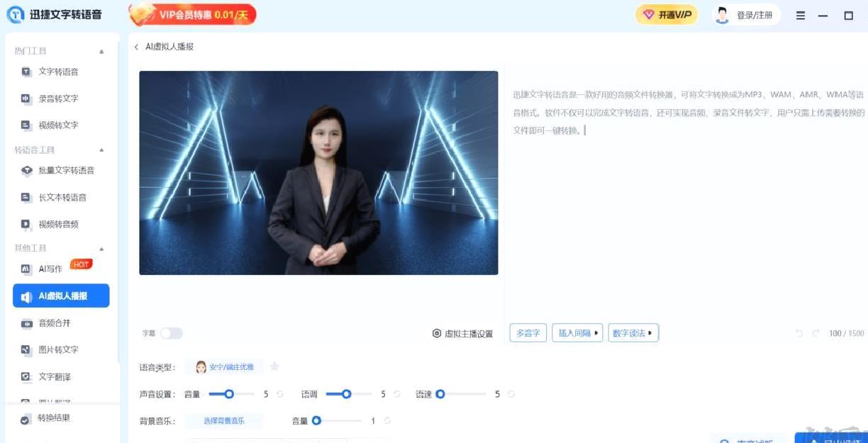Adjust the 语调 slider handle
The height and width of the screenshot is (443, 868).
coord(347,394)
